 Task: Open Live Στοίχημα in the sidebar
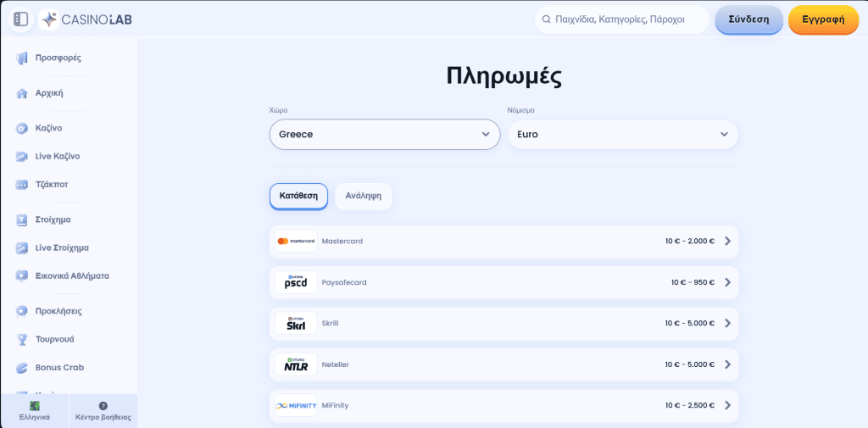click(62, 247)
